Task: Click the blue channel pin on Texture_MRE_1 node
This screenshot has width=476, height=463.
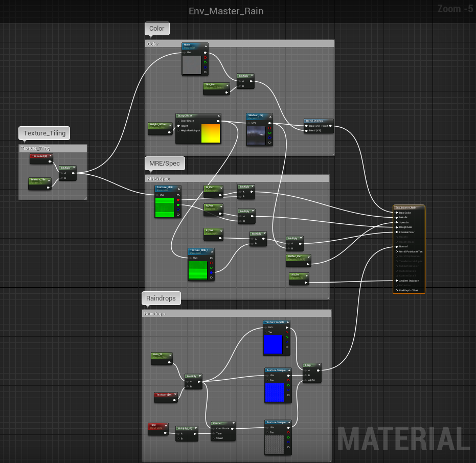Action: 211,273
